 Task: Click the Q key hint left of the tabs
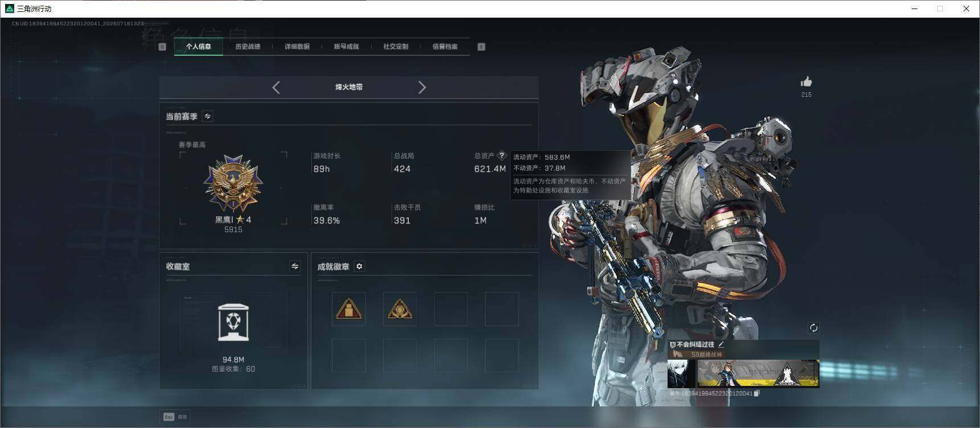click(162, 47)
